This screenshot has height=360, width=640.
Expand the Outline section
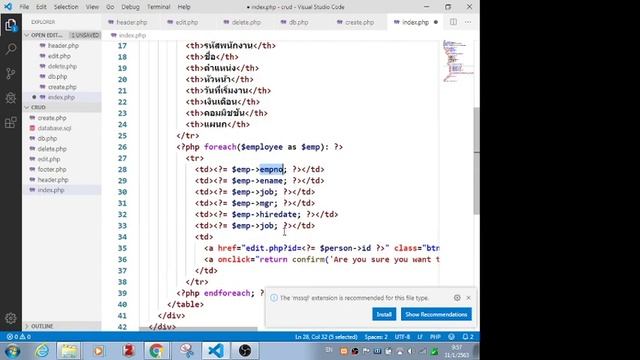pyautogui.click(x=61, y=326)
